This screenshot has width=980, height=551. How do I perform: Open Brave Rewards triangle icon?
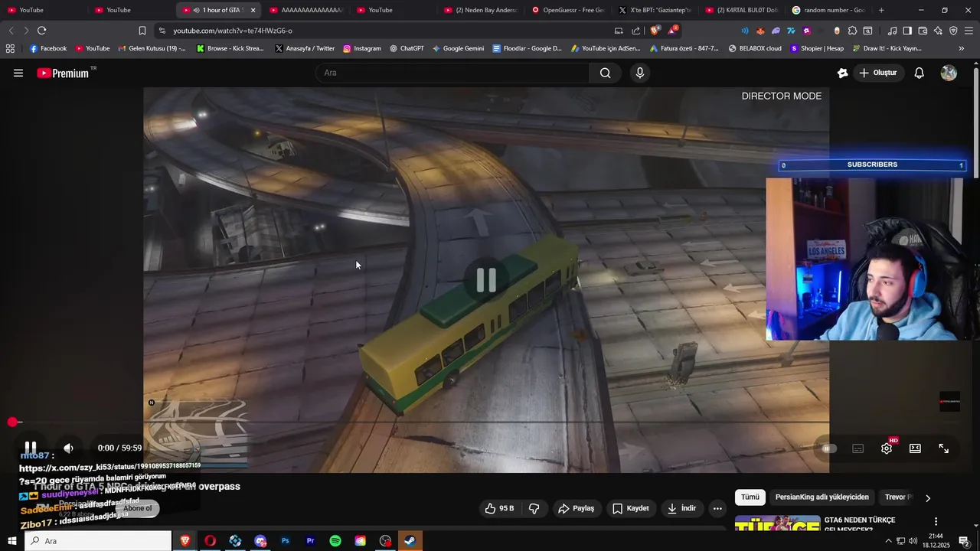(x=672, y=31)
